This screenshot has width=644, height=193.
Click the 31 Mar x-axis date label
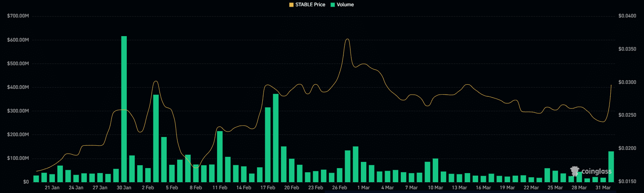[x=603, y=188]
